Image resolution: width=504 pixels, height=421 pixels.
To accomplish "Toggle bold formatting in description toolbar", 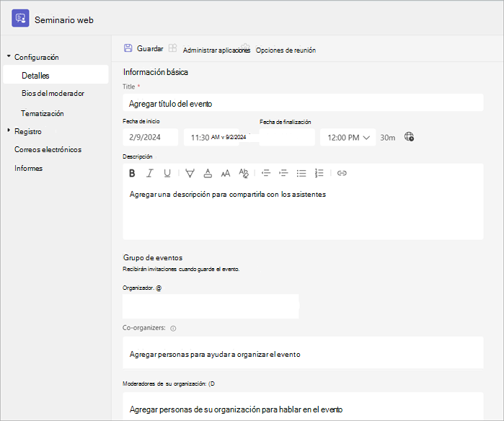I will 132,173.
